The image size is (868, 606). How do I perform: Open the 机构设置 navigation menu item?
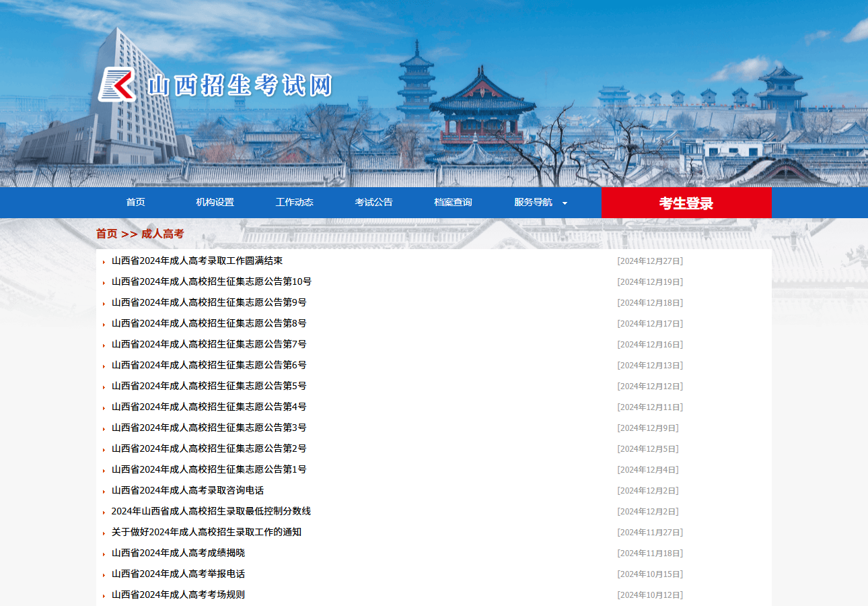point(215,202)
